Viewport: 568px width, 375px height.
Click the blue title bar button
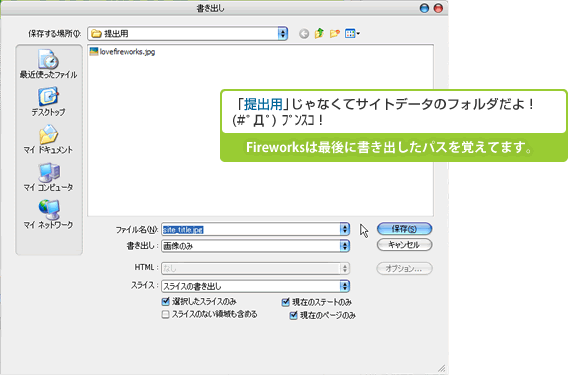(424, 8)
